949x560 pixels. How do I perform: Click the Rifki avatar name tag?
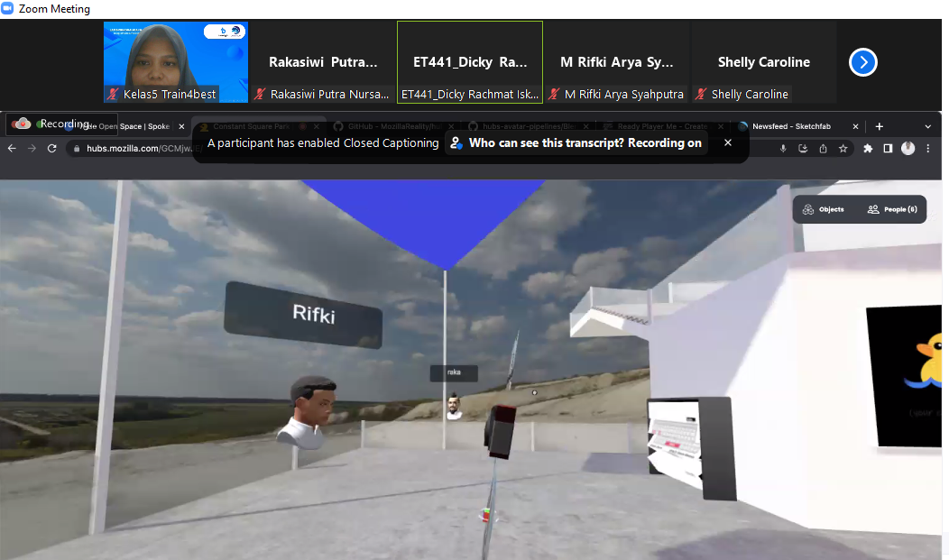click(302, 314)
